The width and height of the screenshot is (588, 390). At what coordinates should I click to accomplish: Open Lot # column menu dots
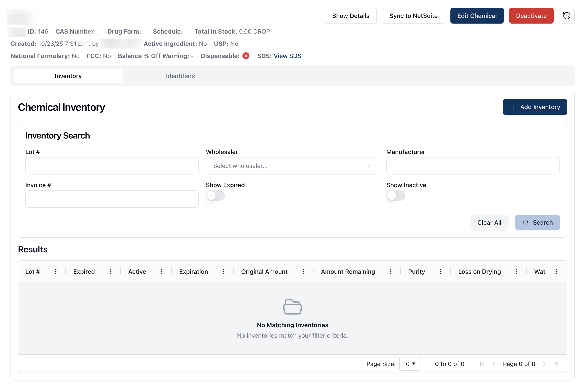pos(56,271)
